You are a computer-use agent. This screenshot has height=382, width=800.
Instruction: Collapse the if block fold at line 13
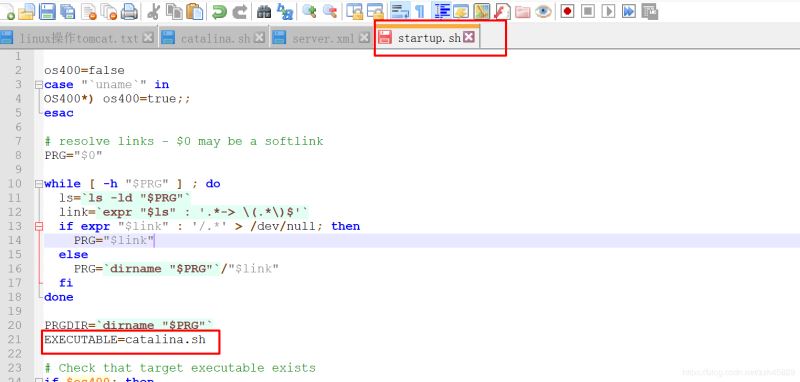point(39,226)
